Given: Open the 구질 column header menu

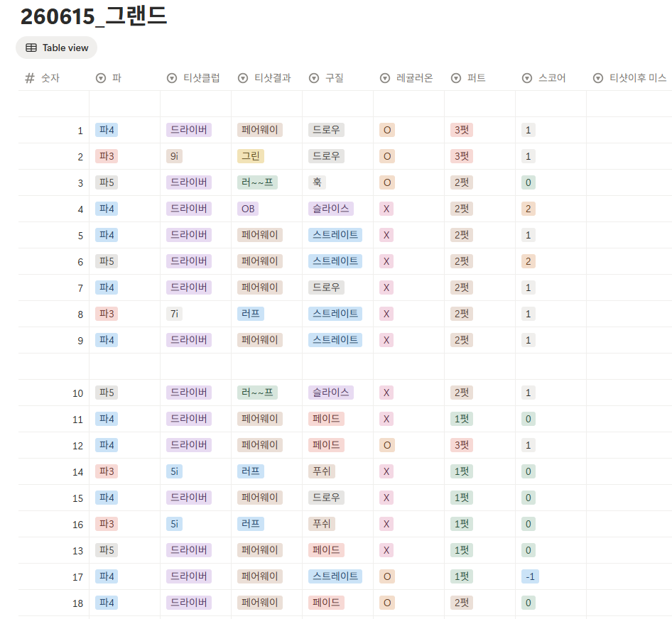Looking at the screenshot, I should (338, 78).
